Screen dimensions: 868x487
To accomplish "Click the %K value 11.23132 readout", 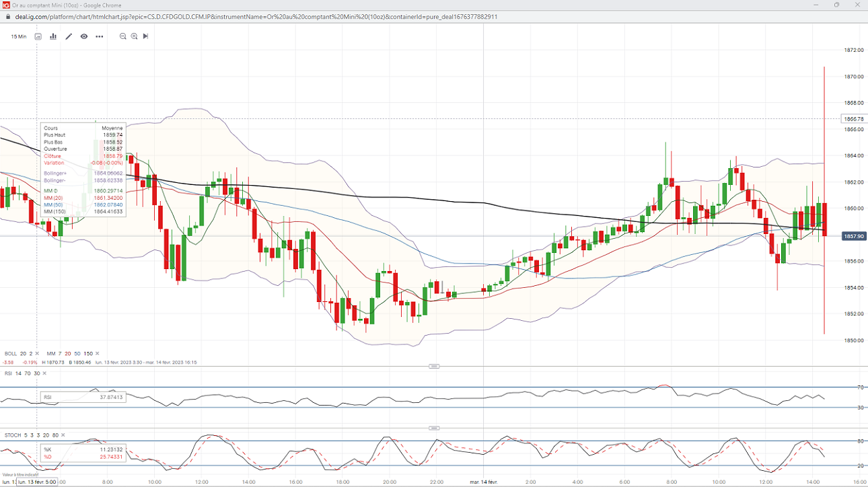I will [111, 449].
